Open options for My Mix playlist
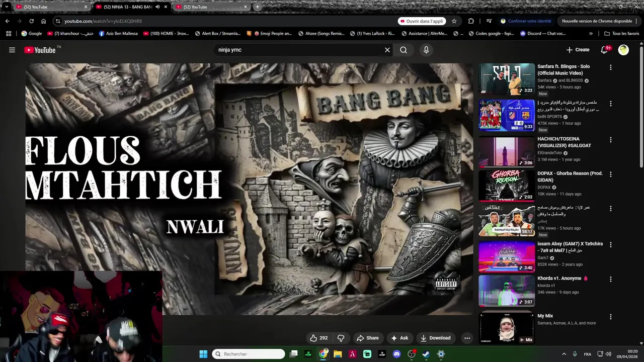Viewport: 644px width, 362px height. (611, 317)
